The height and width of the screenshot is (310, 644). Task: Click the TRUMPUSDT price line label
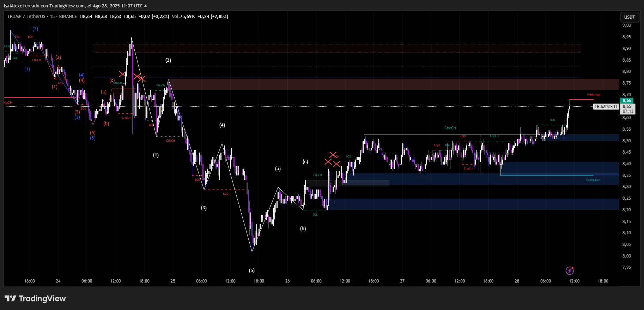point(606,107)
